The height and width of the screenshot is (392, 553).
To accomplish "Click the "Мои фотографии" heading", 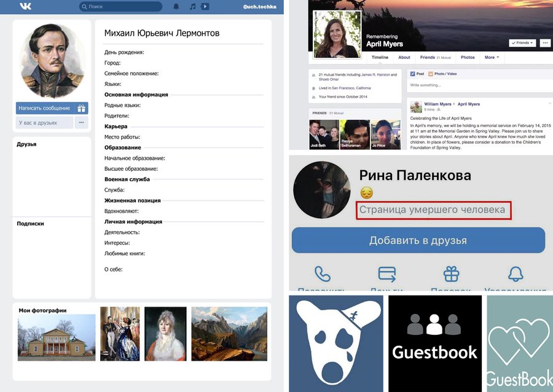I will (x=42, y=310).
